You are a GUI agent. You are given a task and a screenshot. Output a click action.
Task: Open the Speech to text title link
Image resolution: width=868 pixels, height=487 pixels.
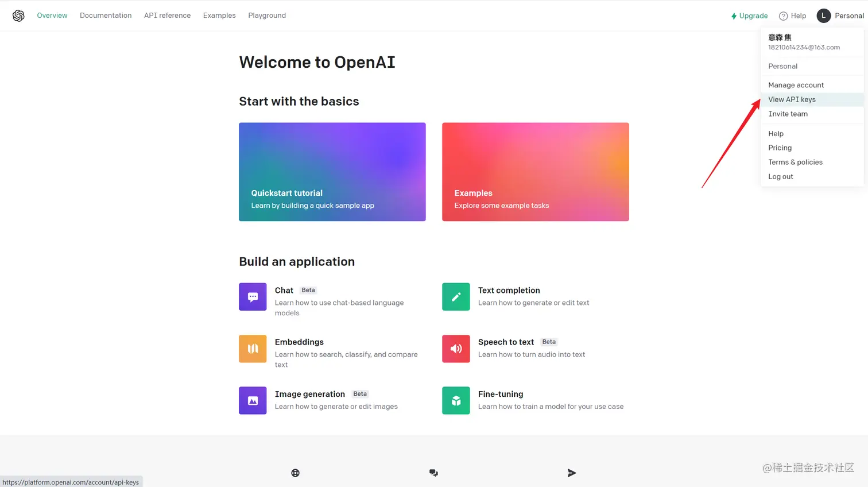coord(506,342)
